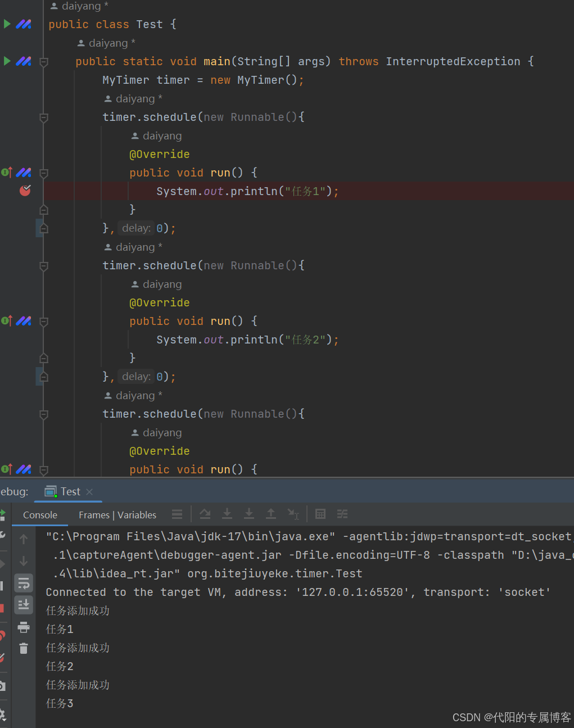This screenshot has height=728, width=574.
Task: Click the first 任务添加成功 console line
Action: (78, 611)
